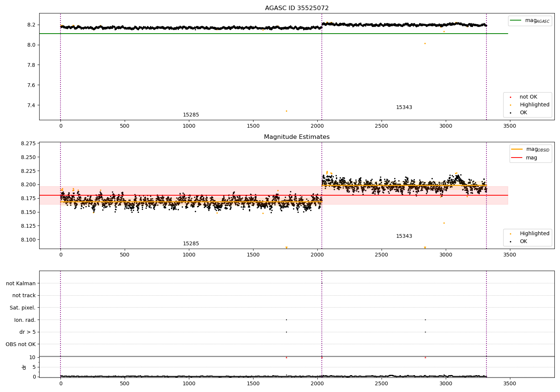This screenshot has width=560, height=392.
Task: Click the 5 tick on the dr axis
Action: tap(34, 367)
